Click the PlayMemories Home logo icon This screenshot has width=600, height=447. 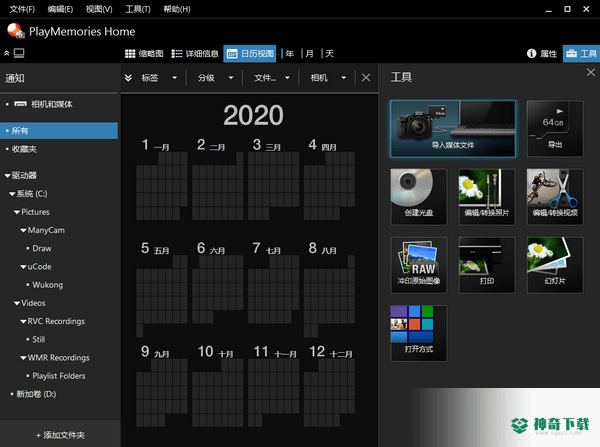pyautogui.click(x=16, y=31)
